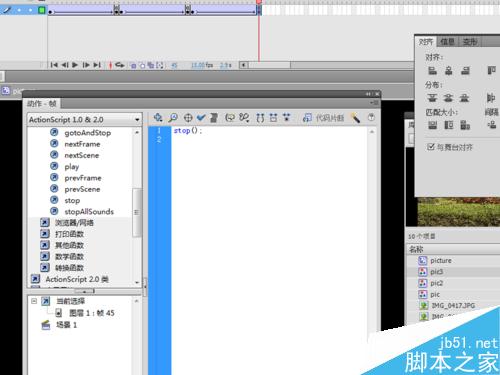
Task: Open Actions panel help icon
Action: pyautogui.click(x=371, y=117)
